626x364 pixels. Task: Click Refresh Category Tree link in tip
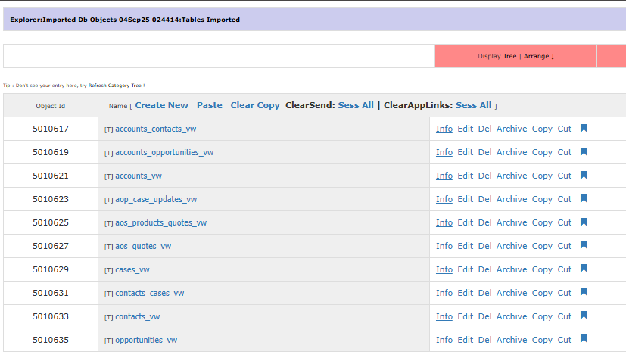(x=115, y=86)
